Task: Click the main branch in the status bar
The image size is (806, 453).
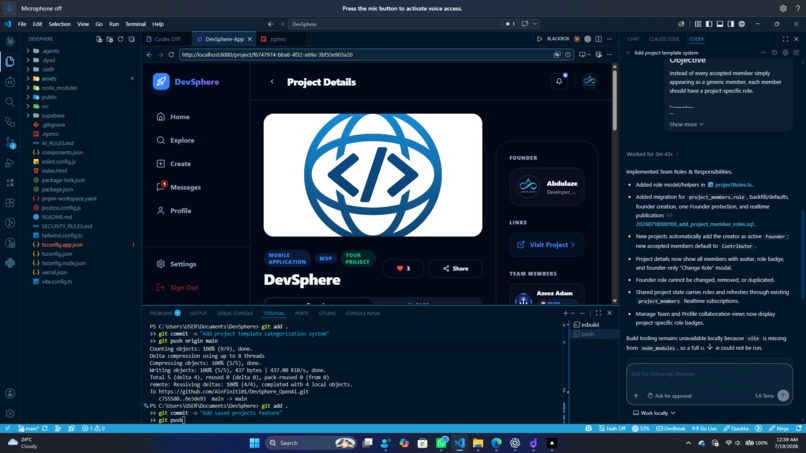Action: [29, 428]
